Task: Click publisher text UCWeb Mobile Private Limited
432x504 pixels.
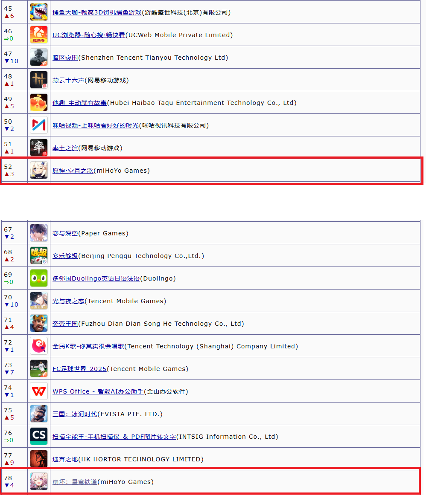Action: coord(179,35)
